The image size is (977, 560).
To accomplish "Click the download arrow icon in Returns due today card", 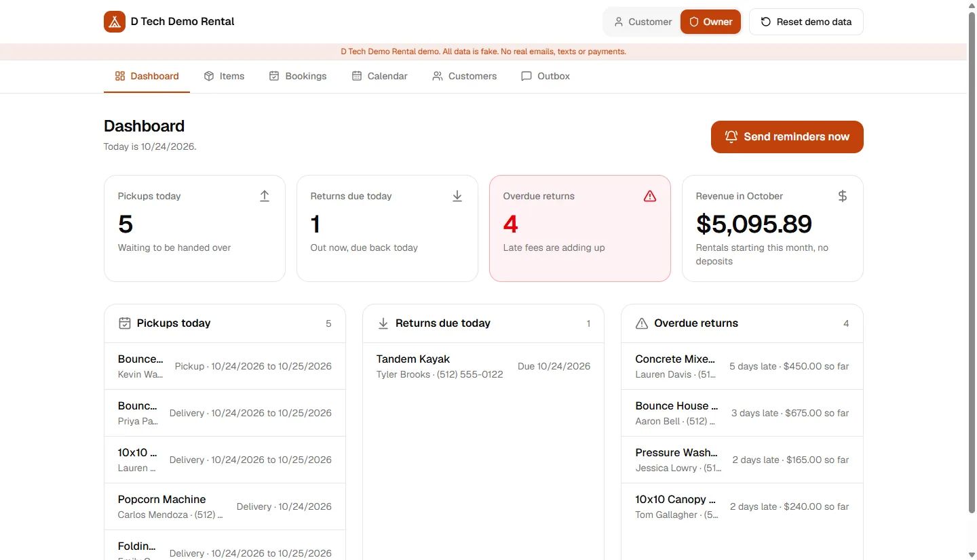I will tap(457, 196).
